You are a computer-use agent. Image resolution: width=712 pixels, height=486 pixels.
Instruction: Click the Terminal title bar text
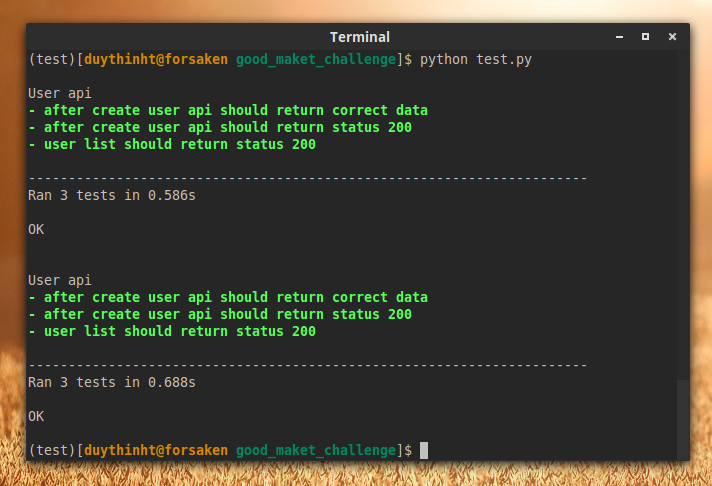359,37
